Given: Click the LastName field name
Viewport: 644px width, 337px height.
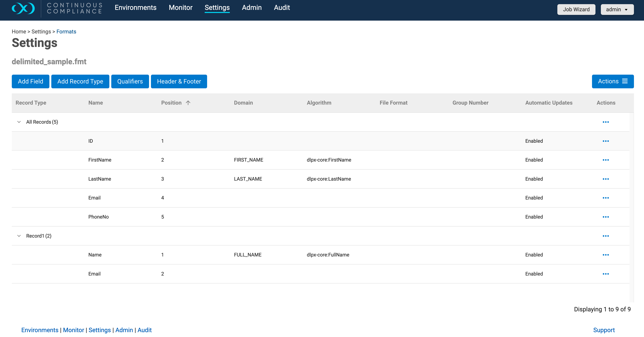Looking at the screenshot, I should click(99, 179).
